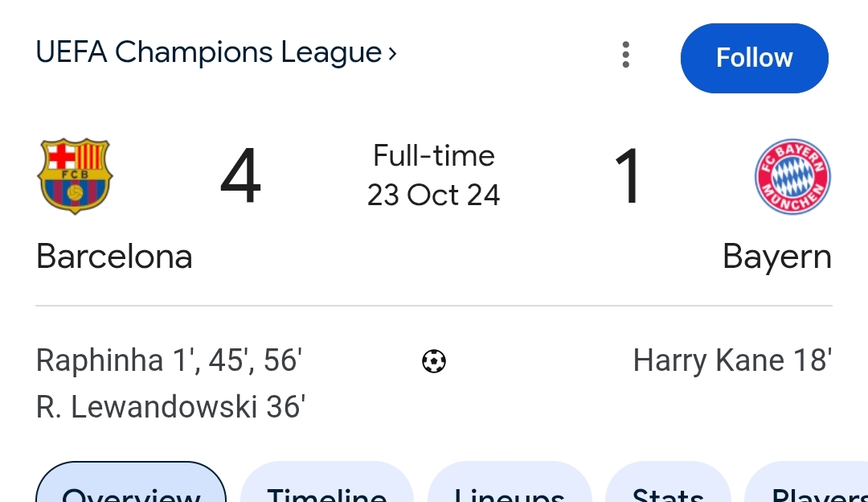Select Harry Kane's 18' goal entry

pos(732,360)
